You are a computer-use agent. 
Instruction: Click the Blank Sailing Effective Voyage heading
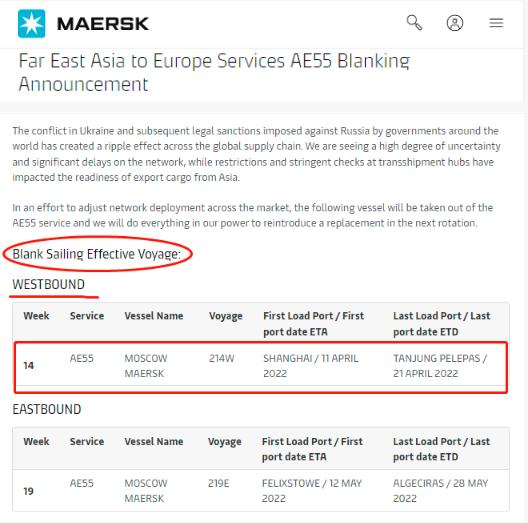click(97, 254)
